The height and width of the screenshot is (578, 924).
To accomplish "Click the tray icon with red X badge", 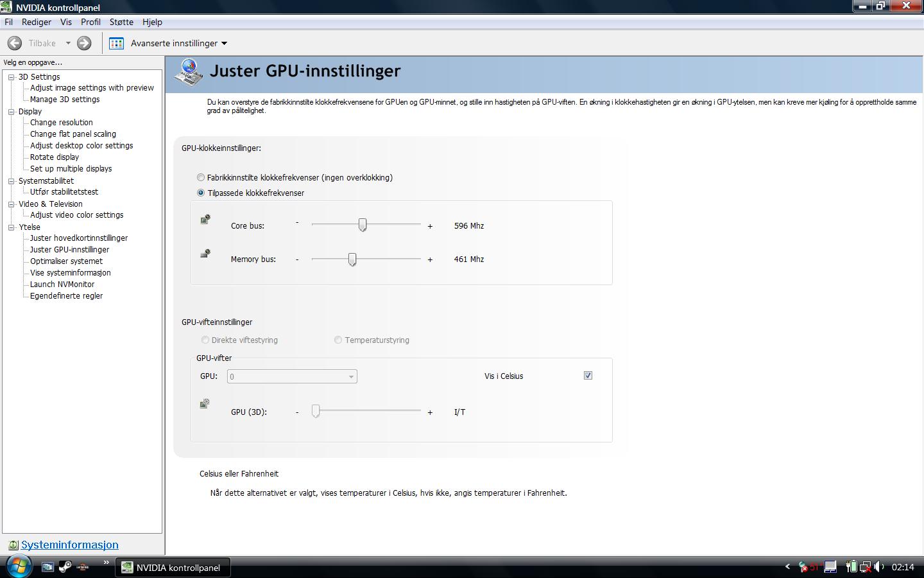I will (x=802, y=567).
